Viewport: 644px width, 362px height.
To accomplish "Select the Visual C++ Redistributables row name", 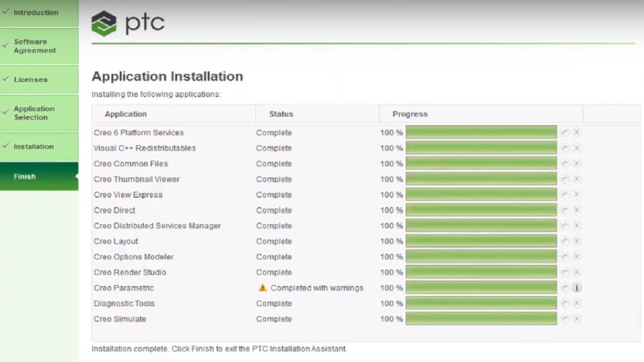I will 144,148.
